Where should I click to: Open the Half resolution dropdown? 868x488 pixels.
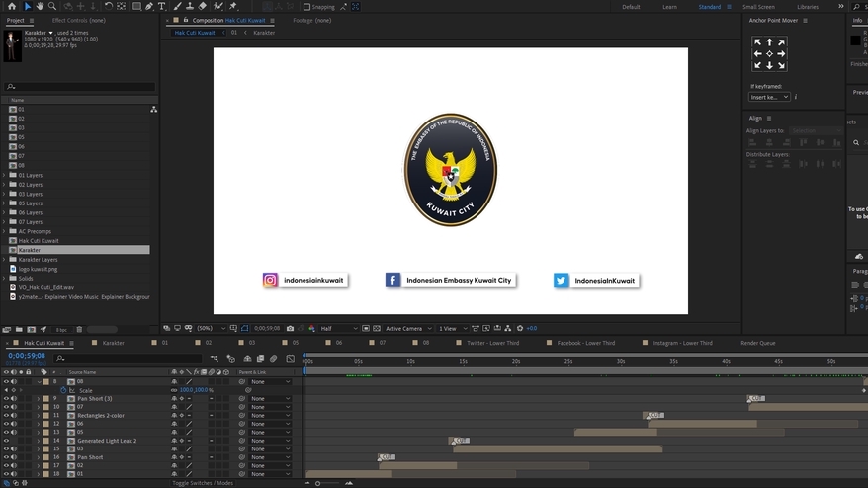click(x=339, y=328)
